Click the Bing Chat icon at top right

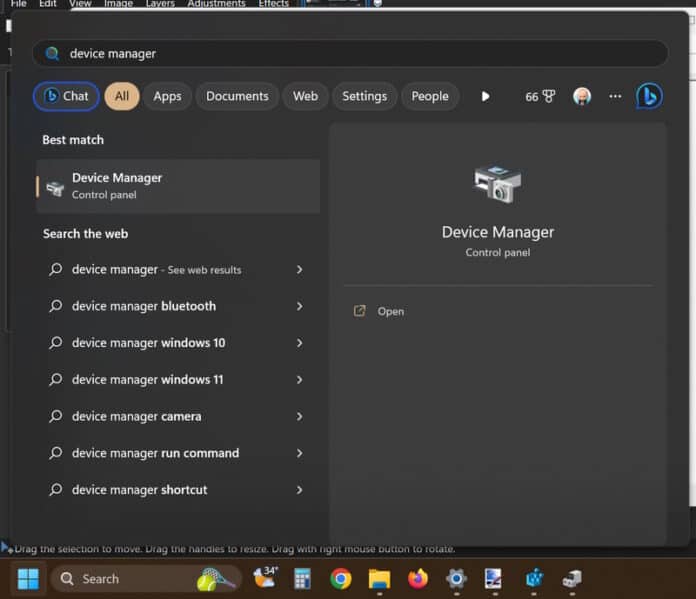pos(649,96)
